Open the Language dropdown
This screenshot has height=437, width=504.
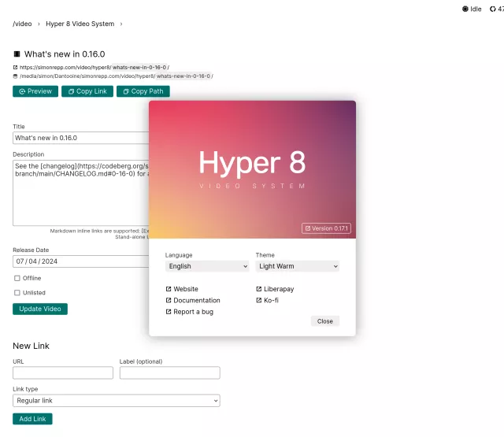207,267
